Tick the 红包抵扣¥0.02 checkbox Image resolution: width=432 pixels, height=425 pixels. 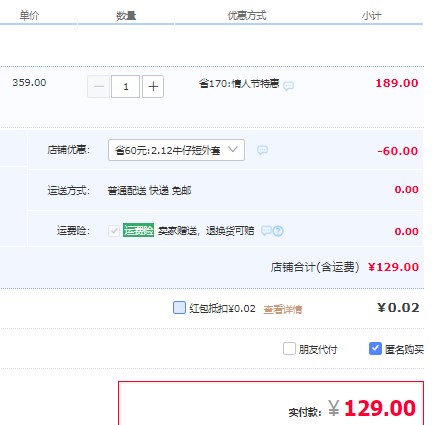tap(179, 307)
